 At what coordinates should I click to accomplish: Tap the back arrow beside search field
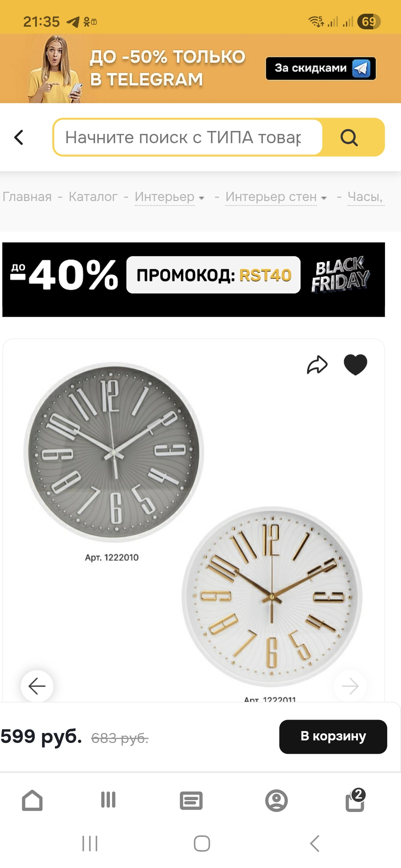tap(19, 137)
